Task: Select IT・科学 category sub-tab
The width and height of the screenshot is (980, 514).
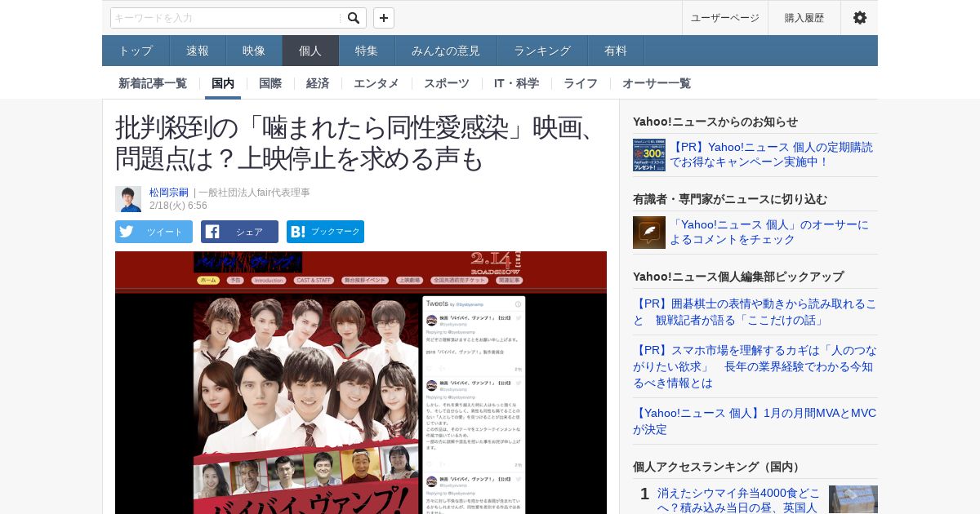Action: tap(516, 83)
